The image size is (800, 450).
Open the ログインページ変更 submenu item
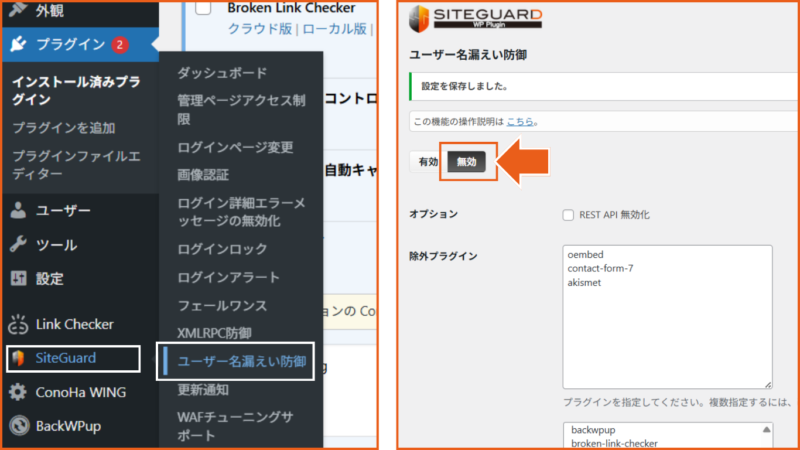coord(235,147)
